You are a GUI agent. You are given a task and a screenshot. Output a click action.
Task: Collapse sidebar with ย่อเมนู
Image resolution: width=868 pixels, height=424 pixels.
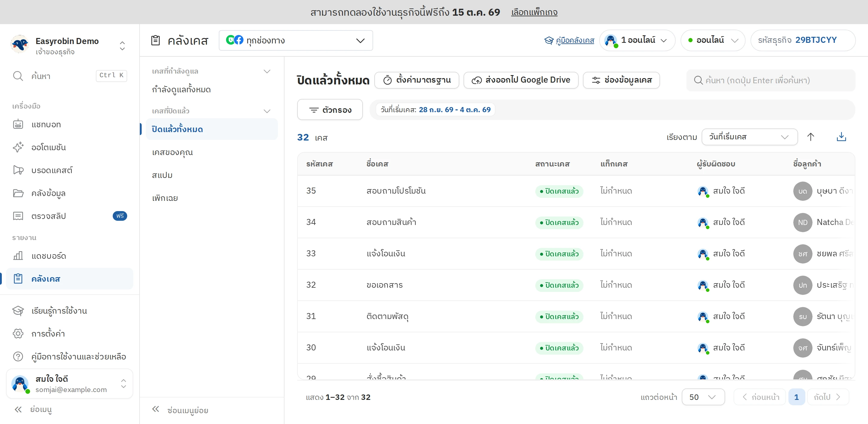point(33,410)
